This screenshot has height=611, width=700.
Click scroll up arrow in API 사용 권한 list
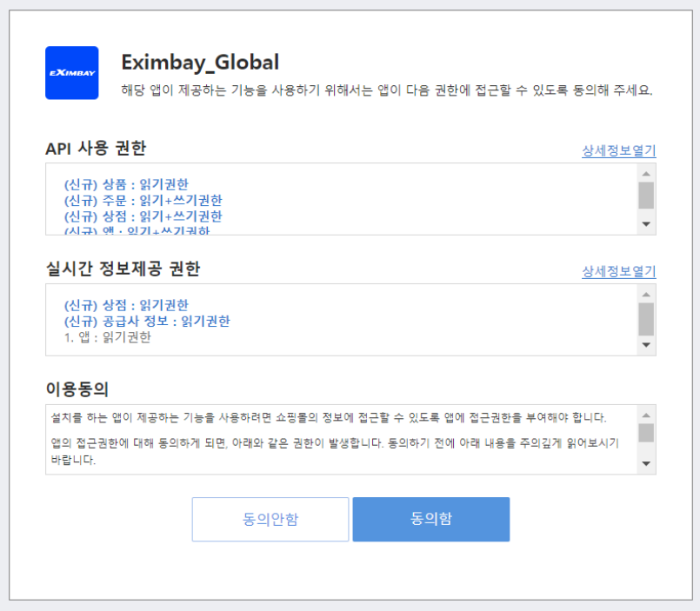[646, 174]
